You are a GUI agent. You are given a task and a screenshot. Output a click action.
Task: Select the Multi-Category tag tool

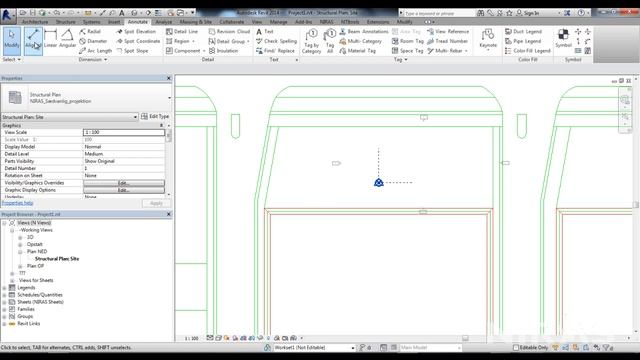pos(360,41)
